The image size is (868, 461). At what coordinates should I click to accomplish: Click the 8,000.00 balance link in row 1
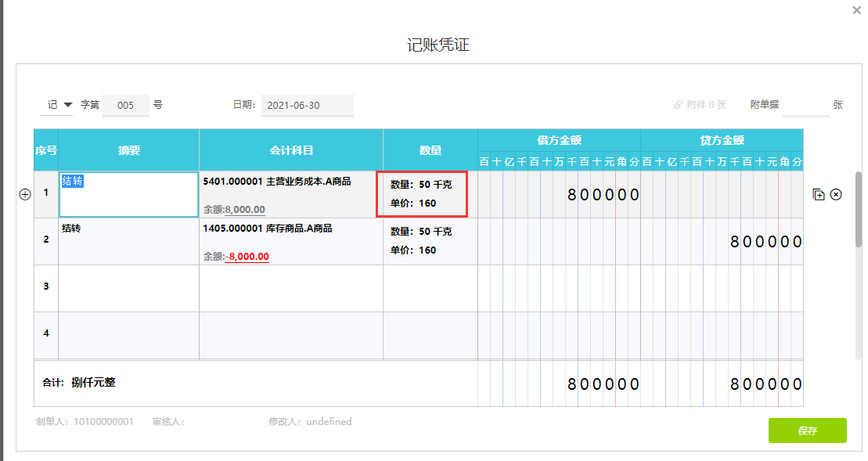(244, 210)
